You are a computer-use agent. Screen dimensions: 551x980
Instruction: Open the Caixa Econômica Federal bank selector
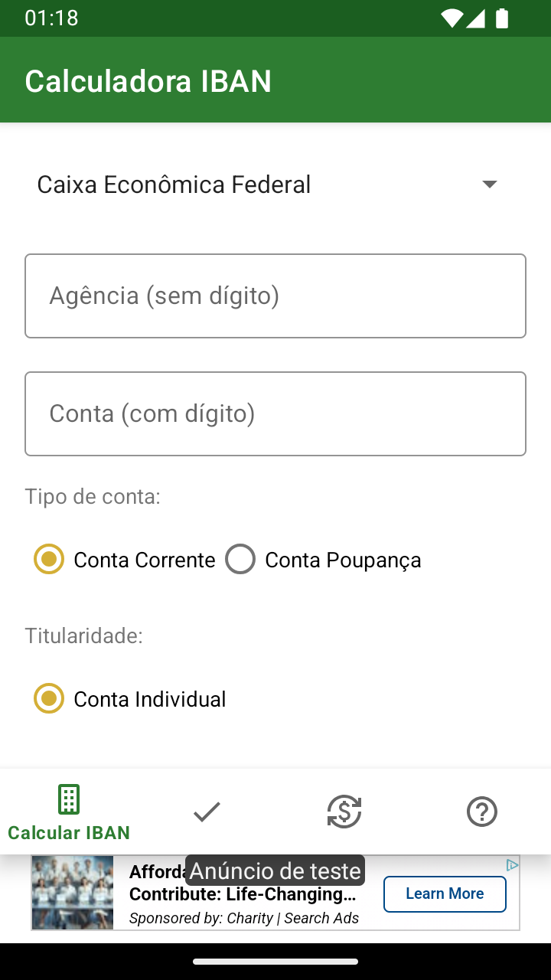(174, 185)
